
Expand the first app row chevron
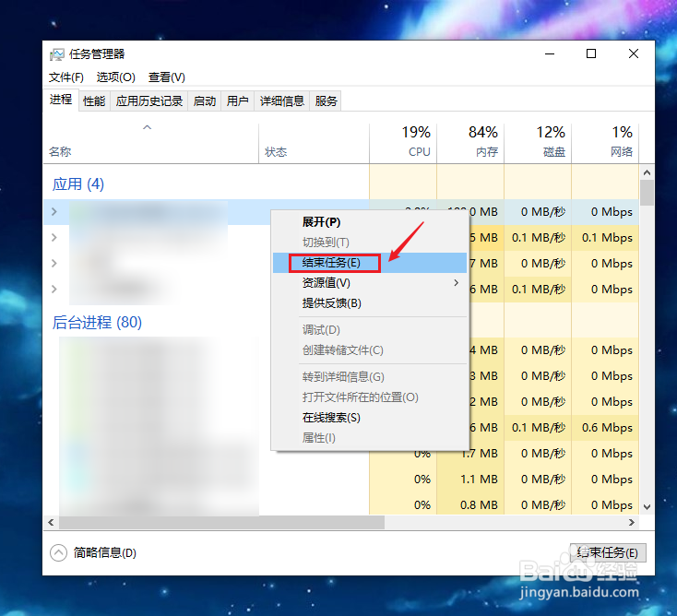click(x=54, y=211)
